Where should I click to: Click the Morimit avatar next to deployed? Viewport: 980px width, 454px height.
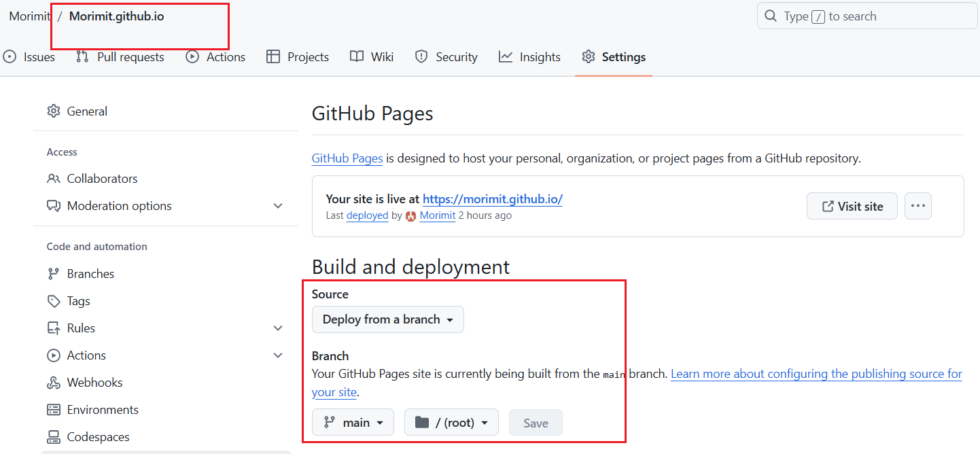click(411, 215)
